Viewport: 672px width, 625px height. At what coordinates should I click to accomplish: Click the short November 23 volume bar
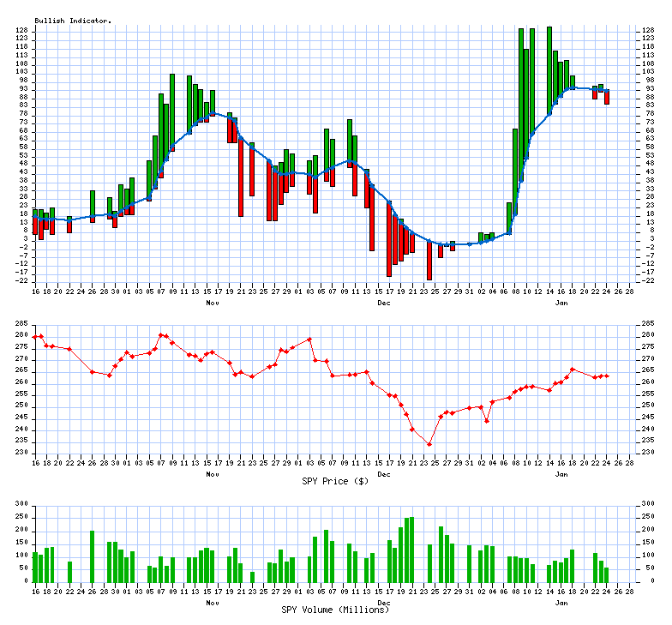(252, 576)
